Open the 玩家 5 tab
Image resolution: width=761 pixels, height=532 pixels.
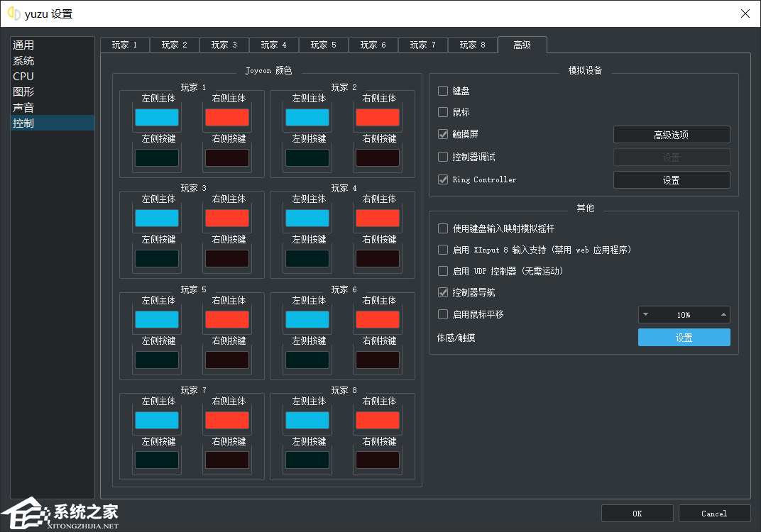click(323, 45)
